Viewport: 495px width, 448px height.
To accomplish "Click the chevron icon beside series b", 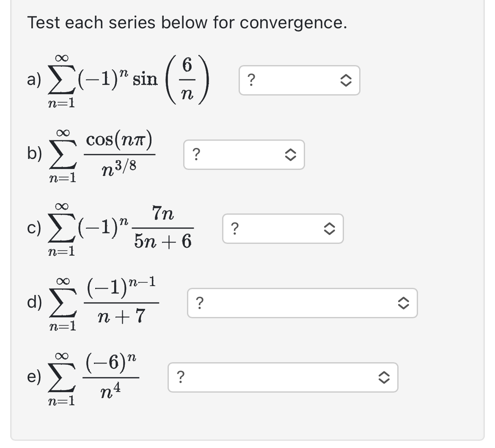I will (291, 155).
